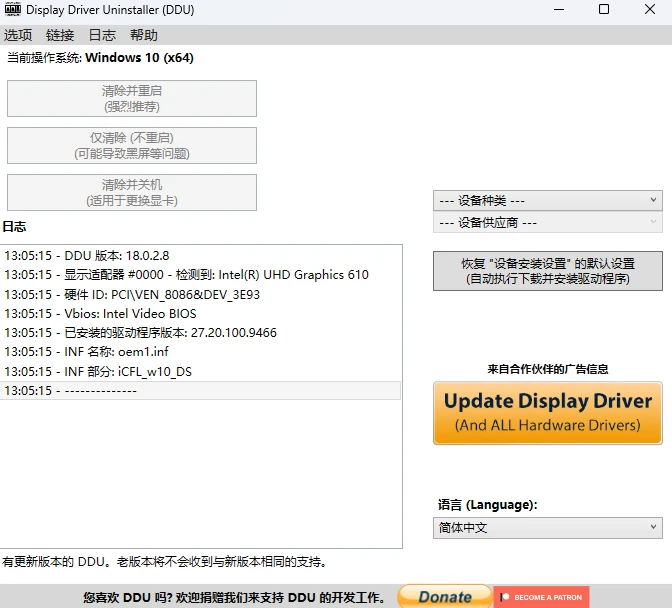The width and height of the screenshot is (672, 608).
Task: Click the Patreon logo on Become a Patron
Action: (x=504, y=597)
